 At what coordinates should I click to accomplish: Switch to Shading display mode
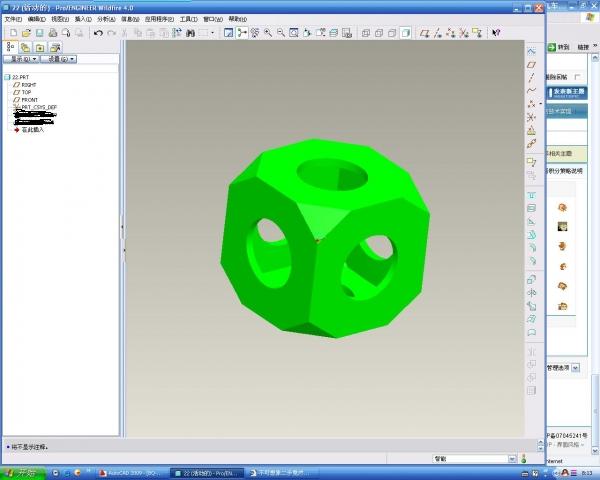pos(405,33)
